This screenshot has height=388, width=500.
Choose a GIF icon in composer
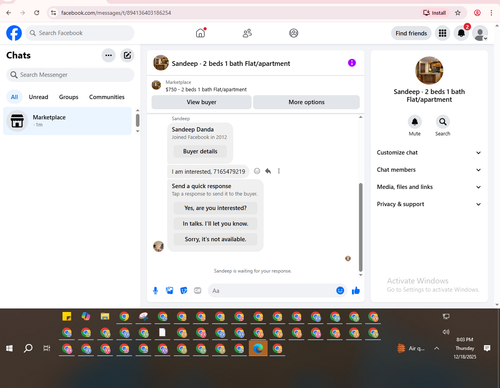(x=198, y=291)
